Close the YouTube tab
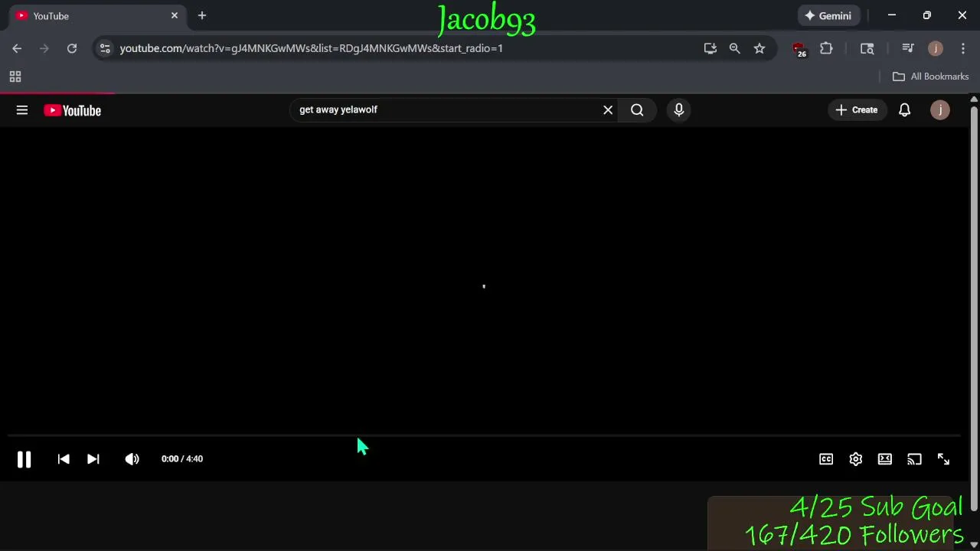Screen dimensions: 980x551 click(x=175, y=15)
